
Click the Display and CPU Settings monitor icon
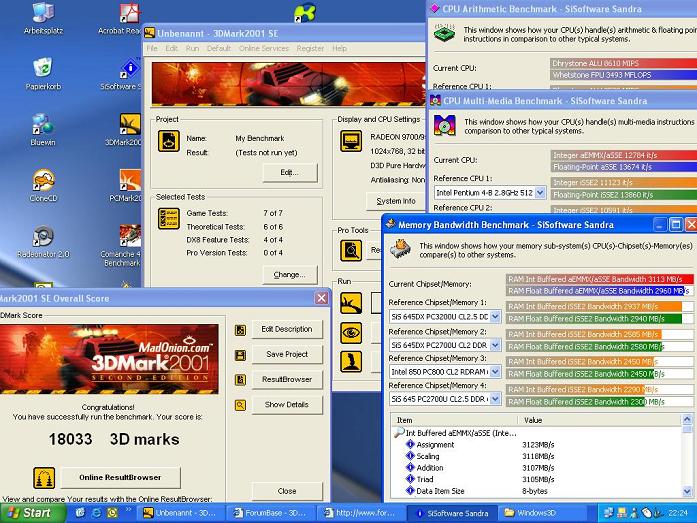point(351,141)
